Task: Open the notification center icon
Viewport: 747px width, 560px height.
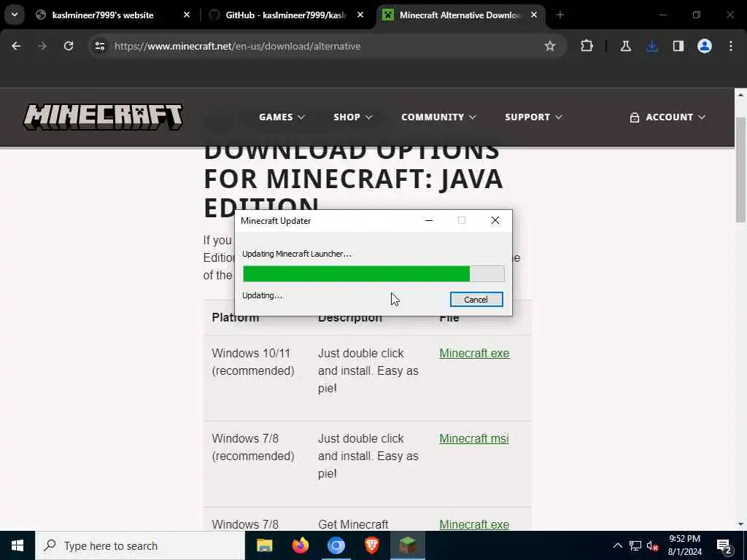Action: [724, 545]
